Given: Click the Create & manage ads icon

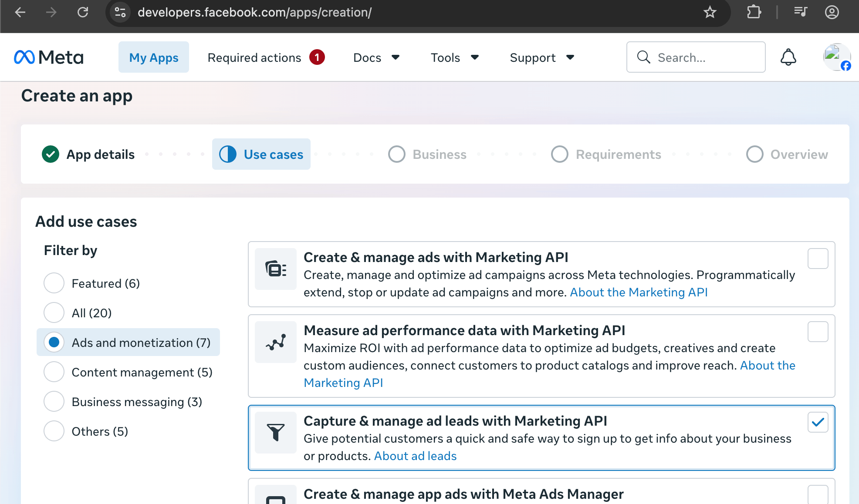Looking at the screenshot, I should point(276,269).
